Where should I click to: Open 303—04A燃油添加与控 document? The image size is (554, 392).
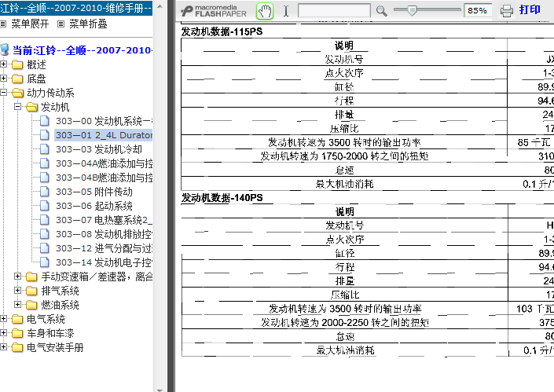tap(104, 163)
